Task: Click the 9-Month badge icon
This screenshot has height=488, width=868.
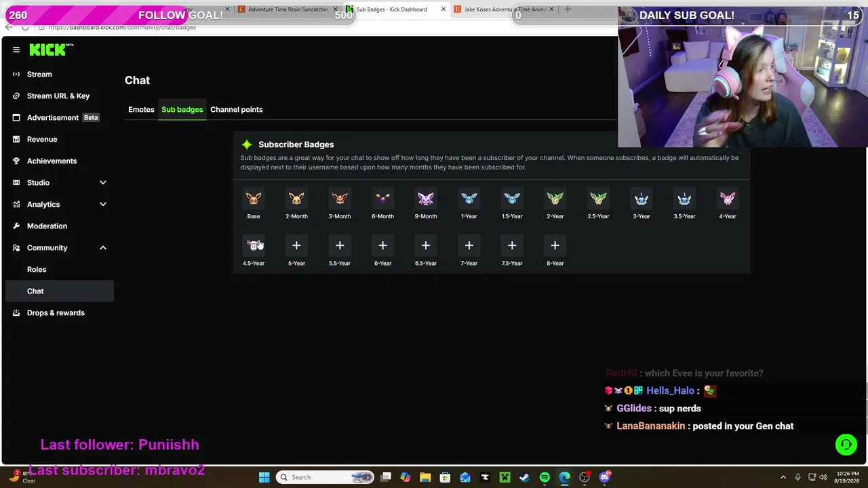Action: (x=426, y=199)
